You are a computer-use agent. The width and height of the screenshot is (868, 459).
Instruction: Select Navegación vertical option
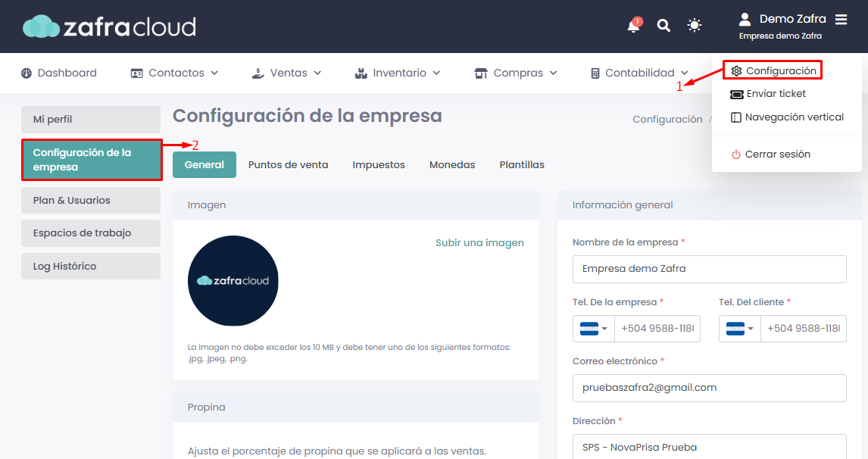click(787, 117)
